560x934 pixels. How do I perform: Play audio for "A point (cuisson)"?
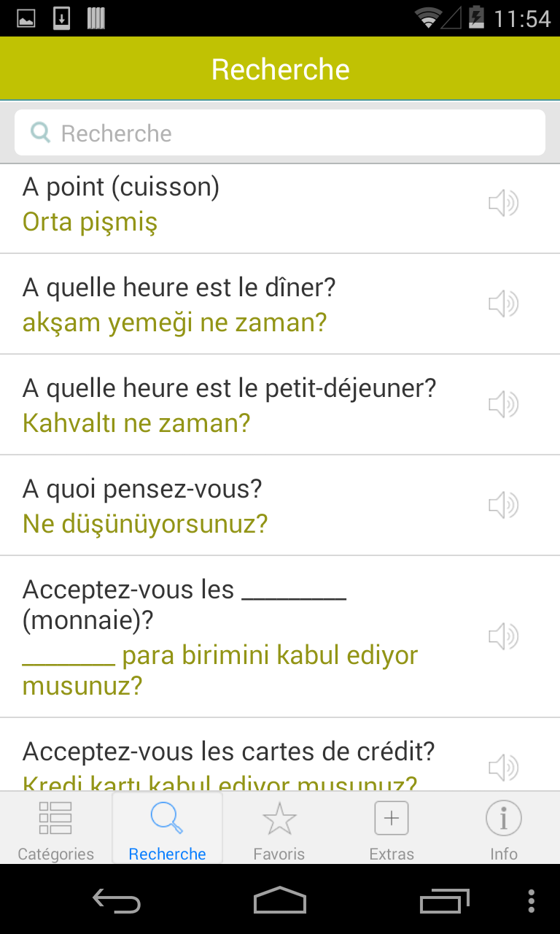click(503, 203)
